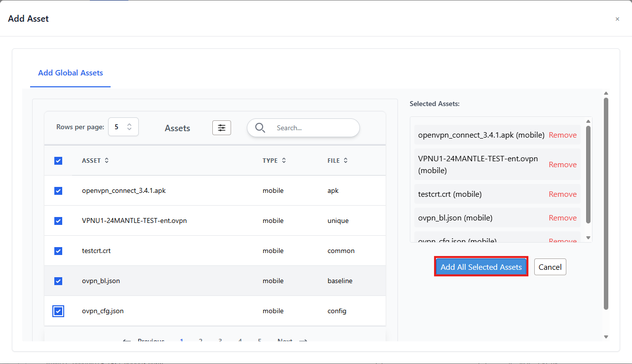Select the ovpn_bl.json asset name
The height and width of the screenshot is (364, 632).
(101, 281)
